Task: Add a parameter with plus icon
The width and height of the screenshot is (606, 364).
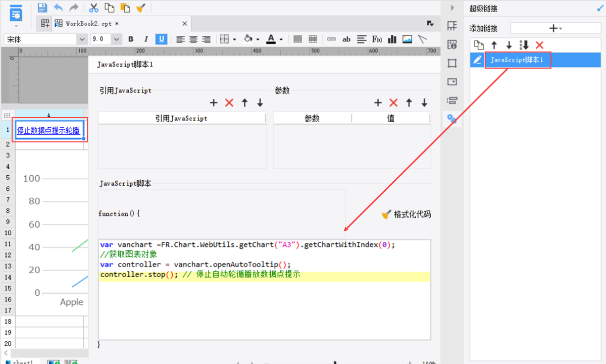Action: coord(378,103)
